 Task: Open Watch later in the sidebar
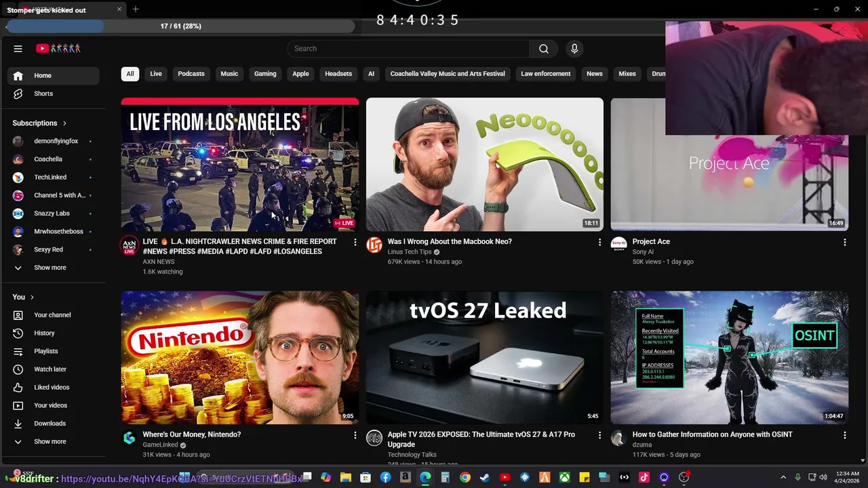tap(53, 369)
